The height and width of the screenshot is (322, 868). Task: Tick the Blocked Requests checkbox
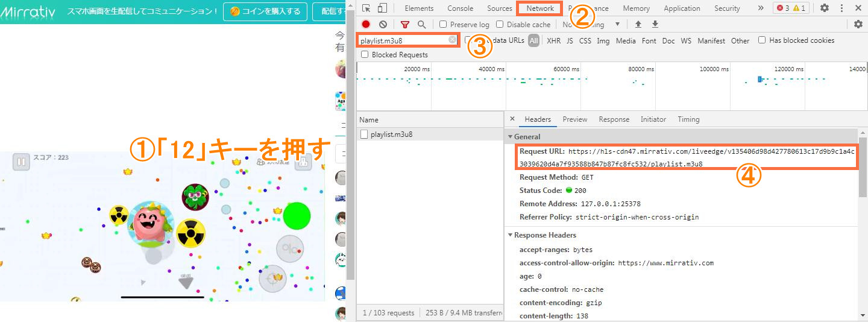[364, 55]
